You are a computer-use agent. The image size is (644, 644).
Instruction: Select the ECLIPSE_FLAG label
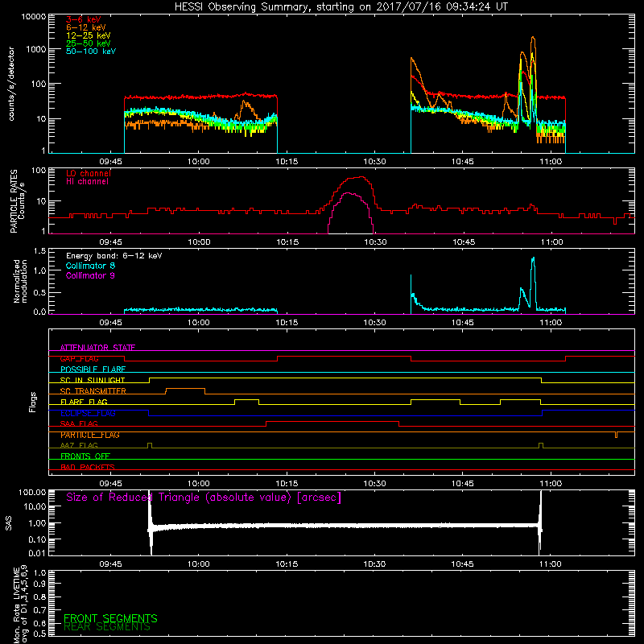(88, 413)
